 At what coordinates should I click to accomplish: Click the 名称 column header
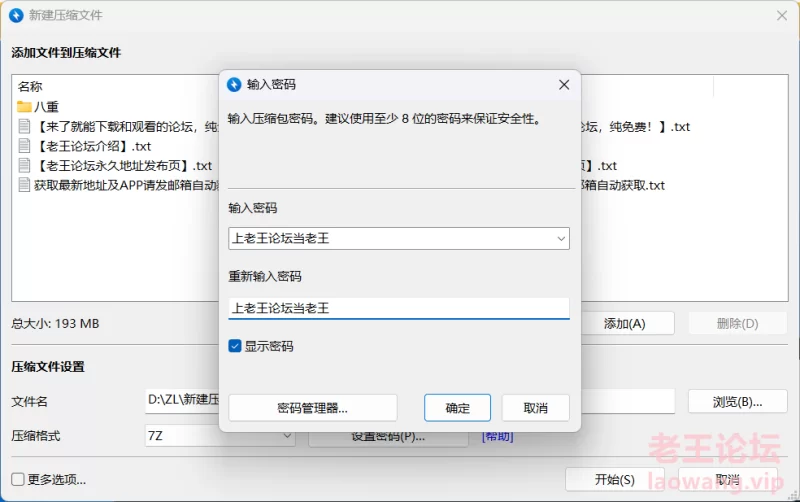click(x=31, y=87)
